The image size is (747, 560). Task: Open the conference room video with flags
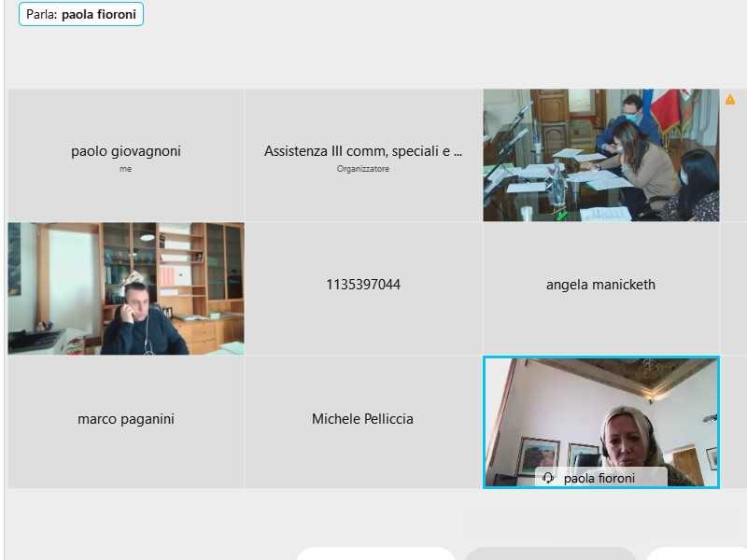(x=600, y=155)
